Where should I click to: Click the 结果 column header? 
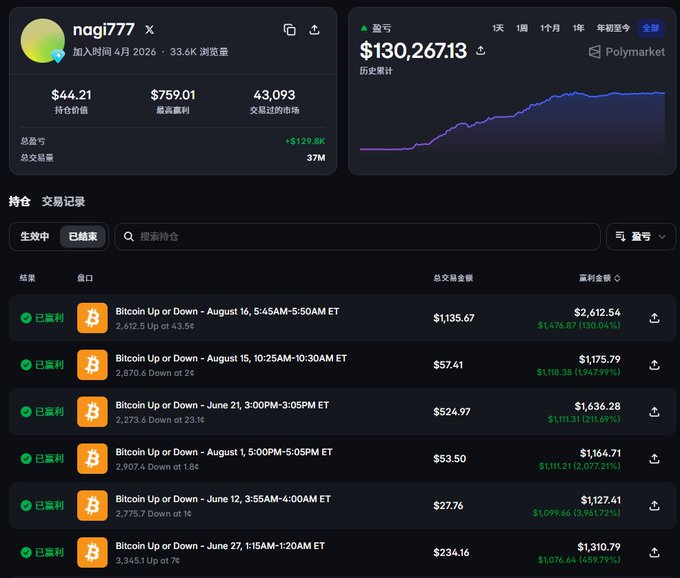tap(27, 278)
